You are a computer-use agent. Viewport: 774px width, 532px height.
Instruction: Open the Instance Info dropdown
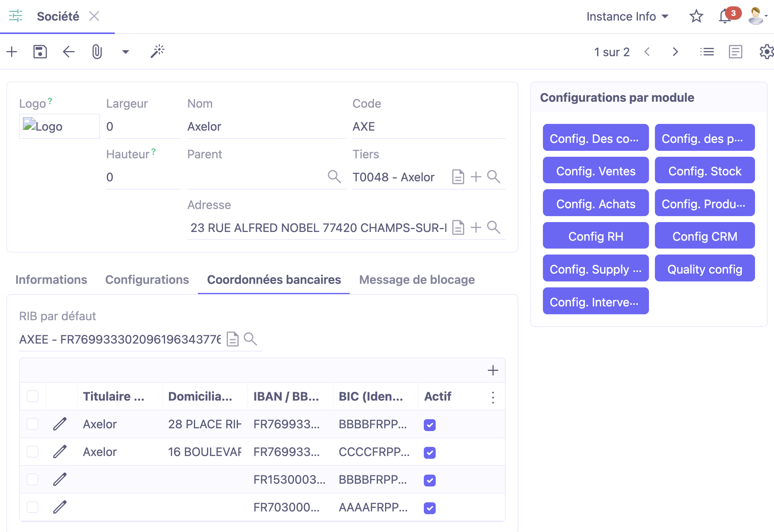pyautogui.click(x=627, y=16)
